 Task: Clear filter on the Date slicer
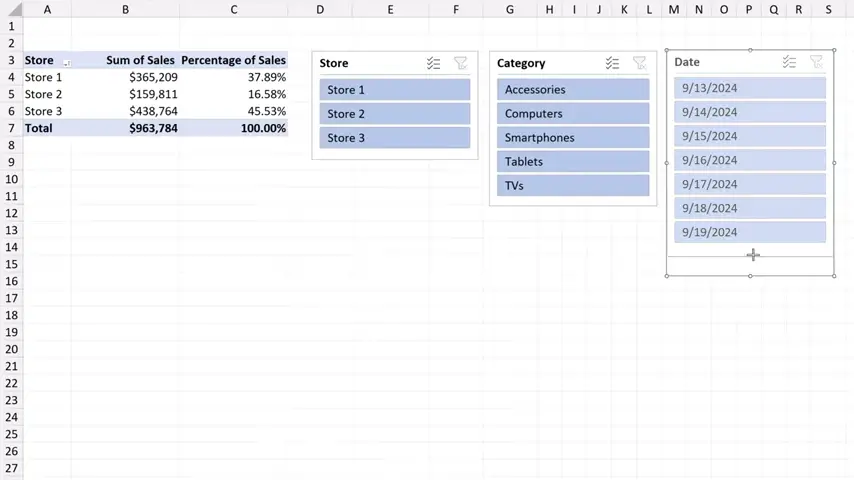click(x=816, y=62)
